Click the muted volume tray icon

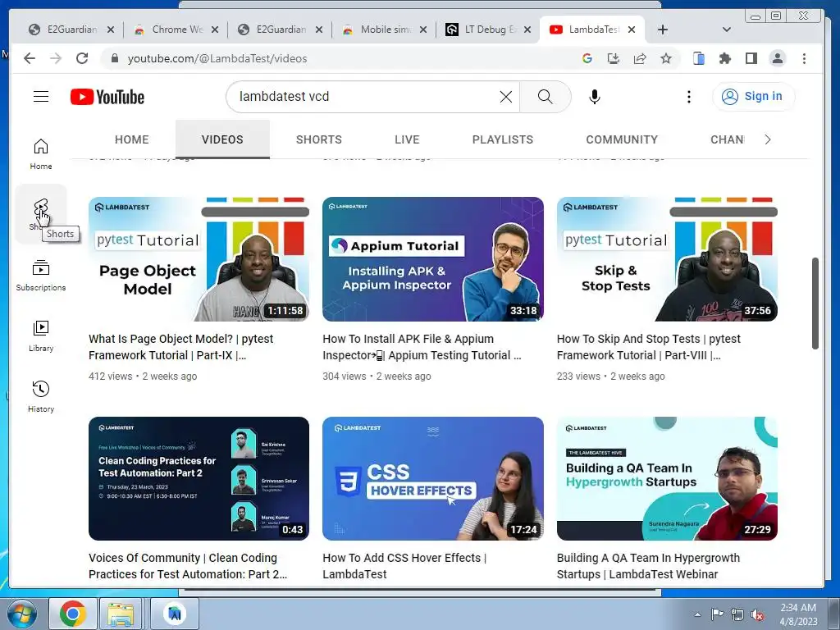click(x=757, y=614)
